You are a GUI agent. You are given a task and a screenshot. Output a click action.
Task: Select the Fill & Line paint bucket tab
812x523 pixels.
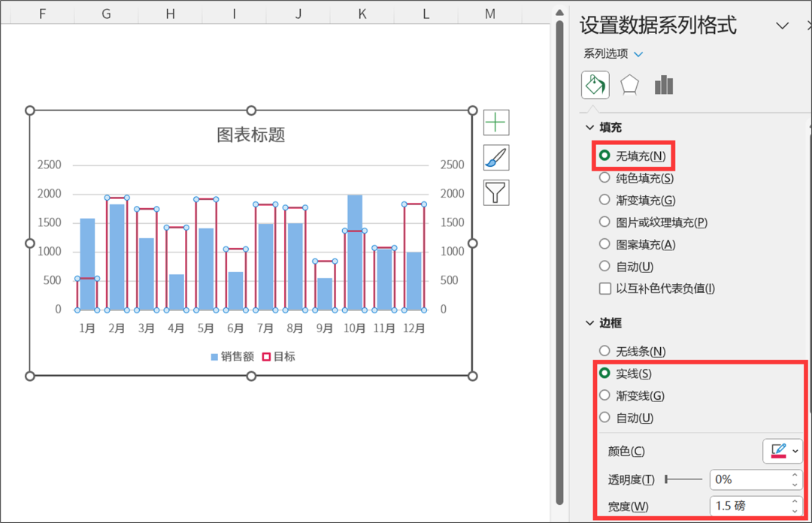(x=595, y=85)
